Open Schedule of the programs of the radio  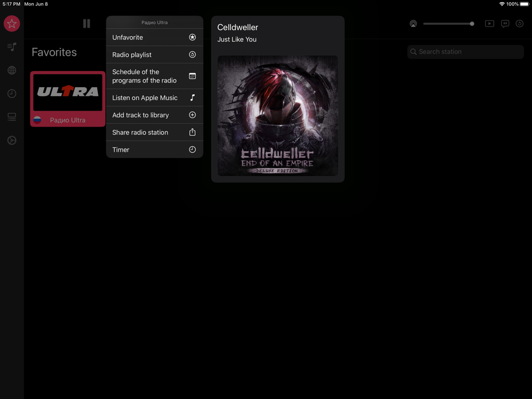154,76
